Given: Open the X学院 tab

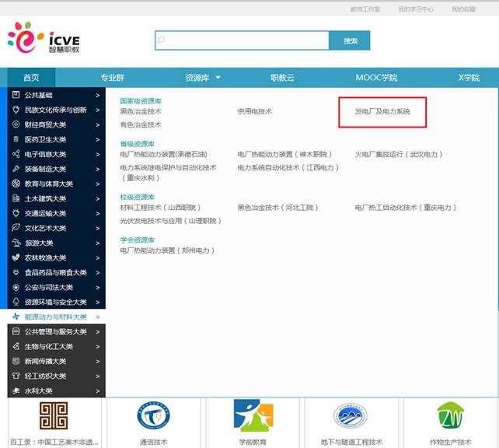Looking at the screenshot, I should [469, 77].
